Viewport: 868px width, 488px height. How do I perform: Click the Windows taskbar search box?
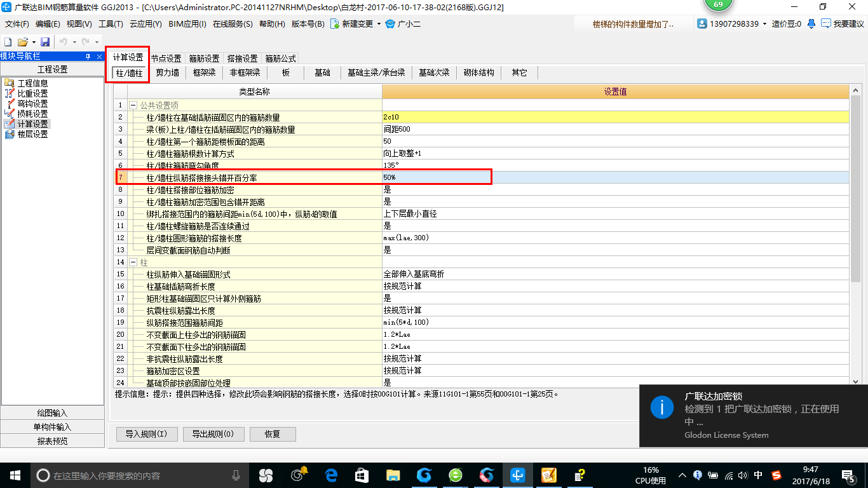click(139, 475)
